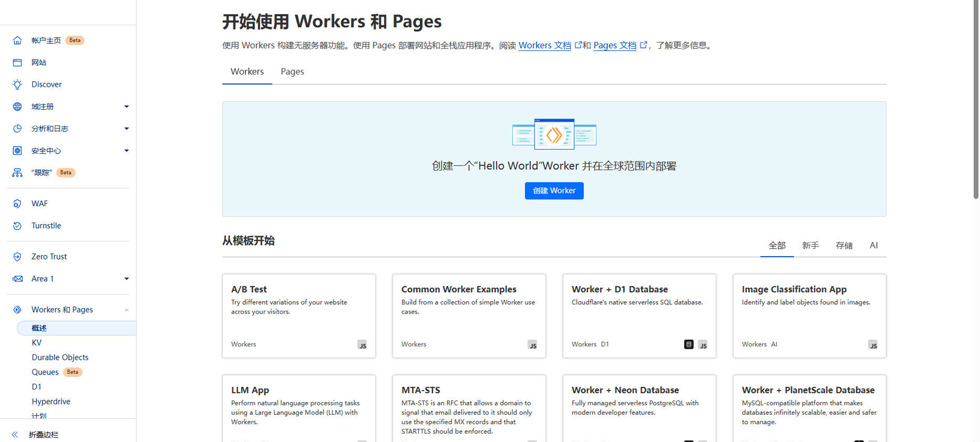Open the Image Classification App template
The height and width of the screenshot is (442, 980).
pyautogui.click(x=809, y=316)
